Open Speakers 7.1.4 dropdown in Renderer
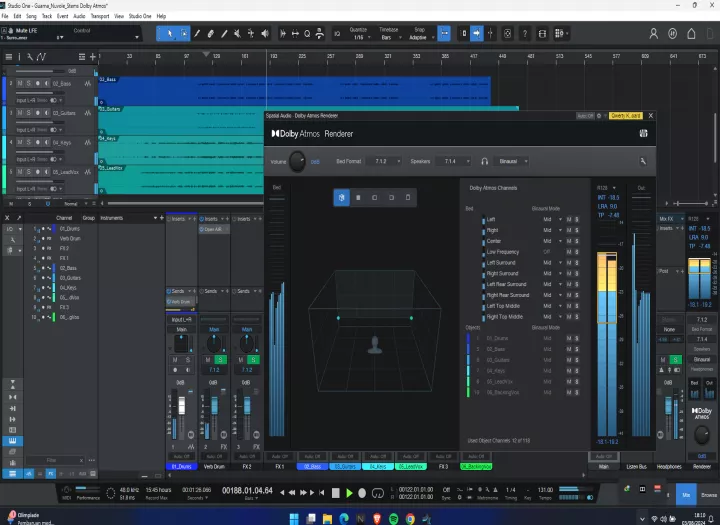This screenshot has width=720, height=525. click(454, 161)
